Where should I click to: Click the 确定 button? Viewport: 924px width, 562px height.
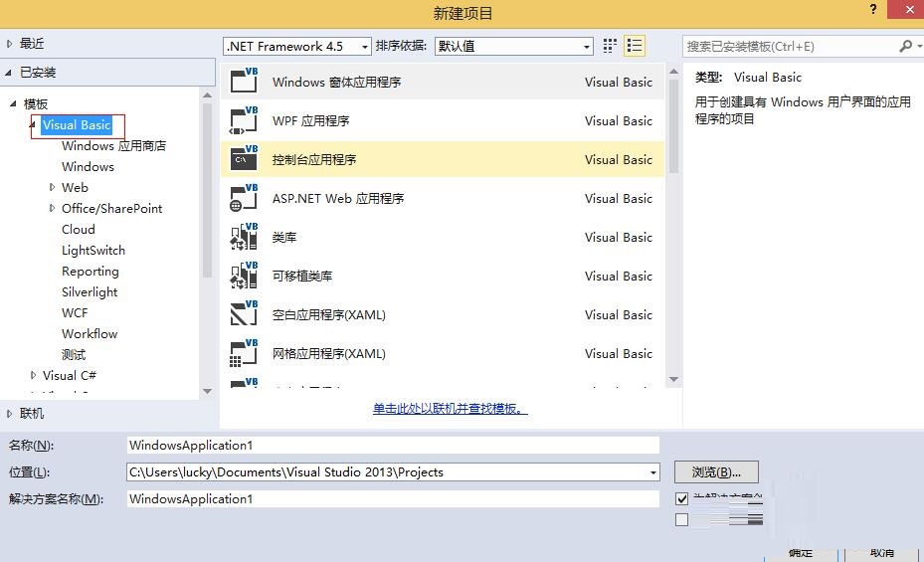(801, 553)
